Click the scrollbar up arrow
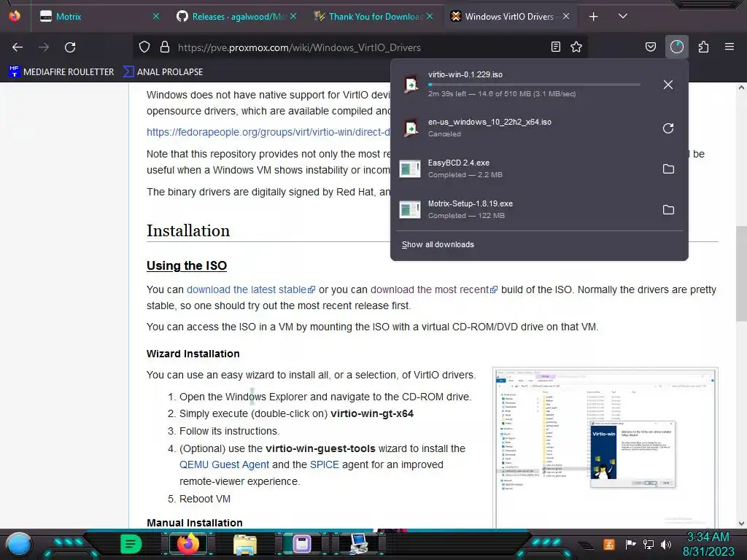The image size is (747, 560). [x=741, y=88]
